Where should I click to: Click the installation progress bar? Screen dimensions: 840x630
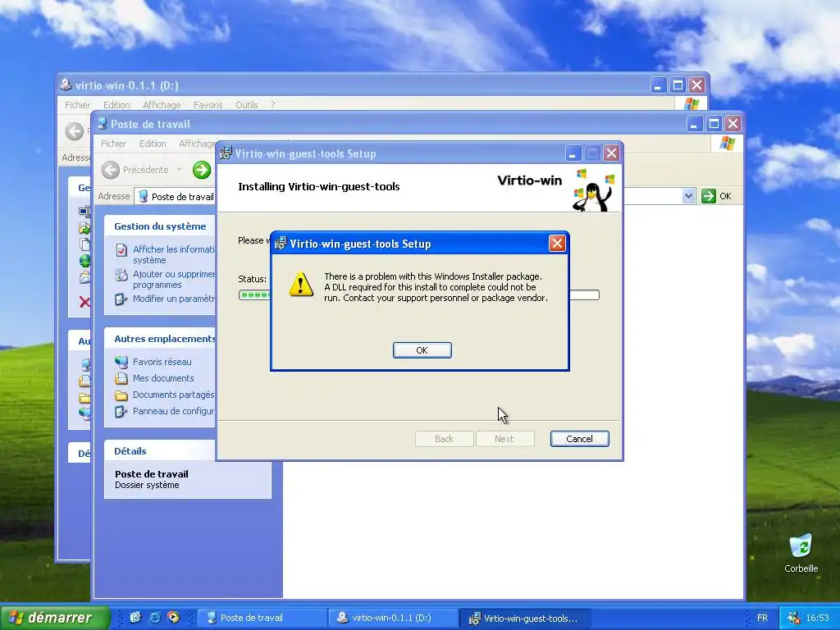coord(419,295)
